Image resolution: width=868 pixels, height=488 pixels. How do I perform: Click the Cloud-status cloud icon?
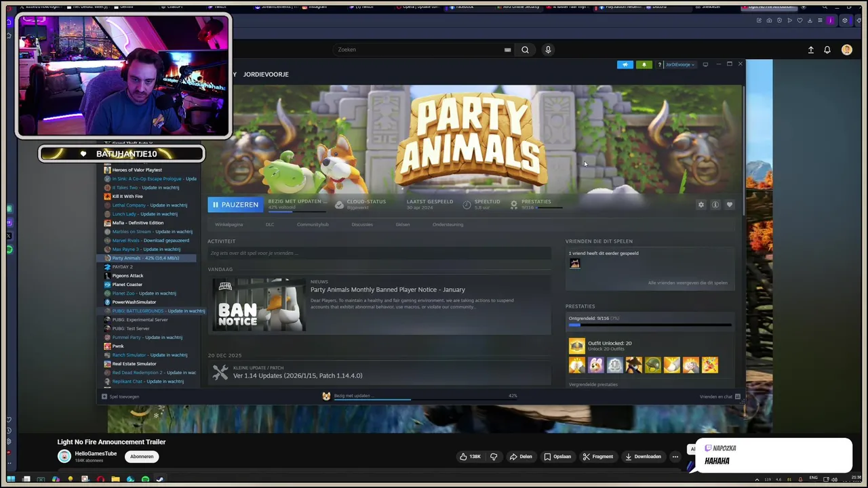340,204
